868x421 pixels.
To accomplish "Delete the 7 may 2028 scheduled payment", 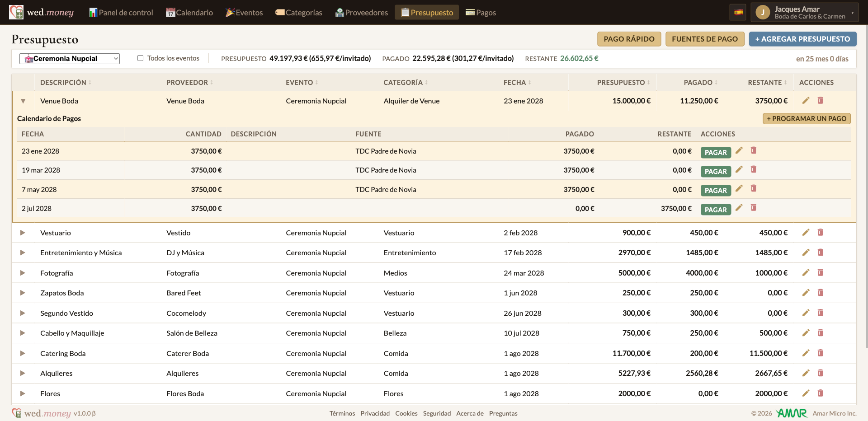I will tap(754, 188).
